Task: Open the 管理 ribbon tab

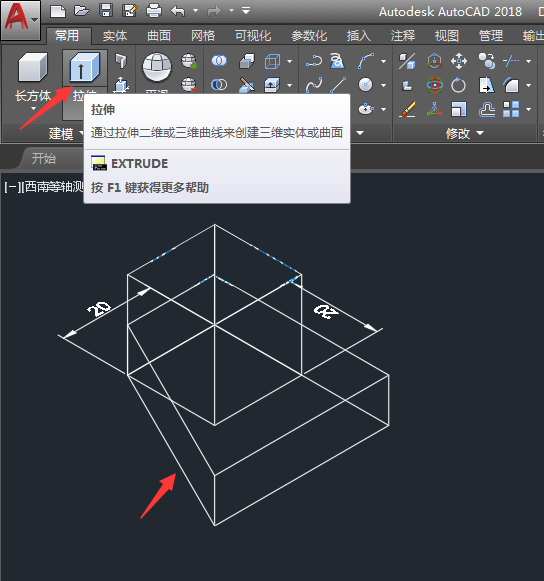Action: (x=491, y=36)
